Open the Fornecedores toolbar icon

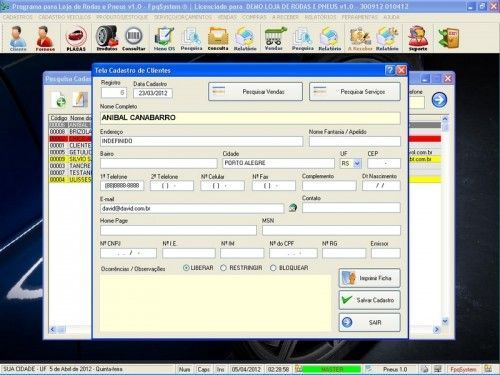(45, 38)
